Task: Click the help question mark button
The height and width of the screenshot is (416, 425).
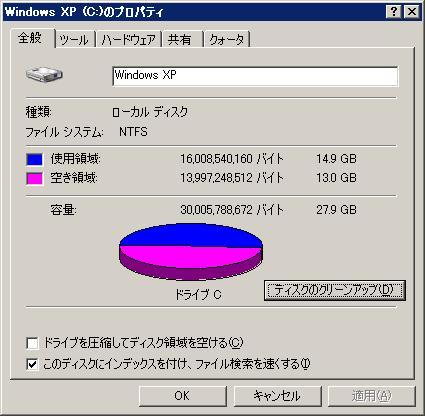Action: pos(393,12)
